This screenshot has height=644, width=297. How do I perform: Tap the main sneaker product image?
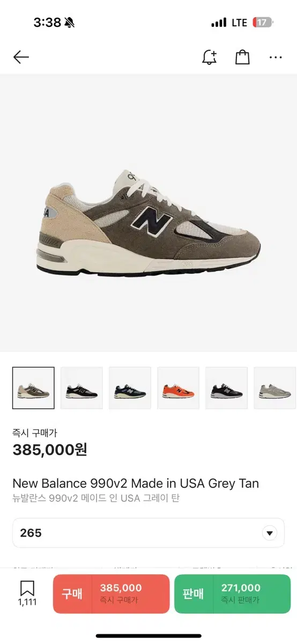tap(148, 223)
